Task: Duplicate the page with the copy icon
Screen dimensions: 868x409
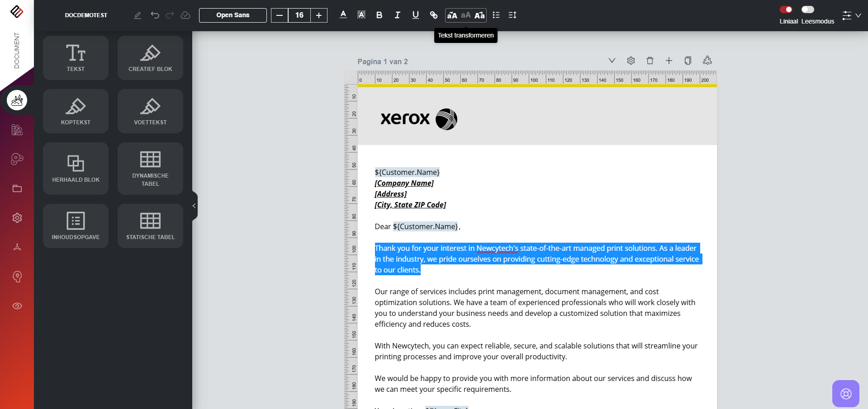Action: (x=688, y=61)
